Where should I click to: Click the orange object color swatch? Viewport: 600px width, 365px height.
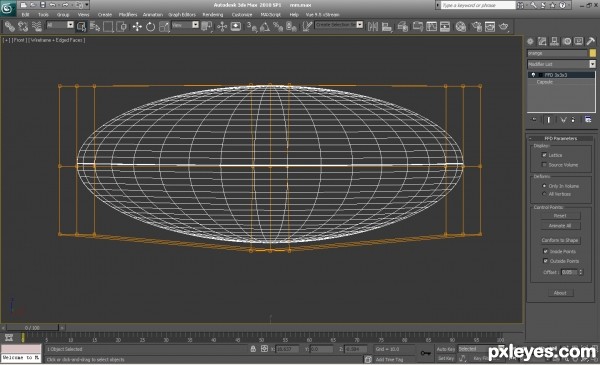click(x=593, y=53)
